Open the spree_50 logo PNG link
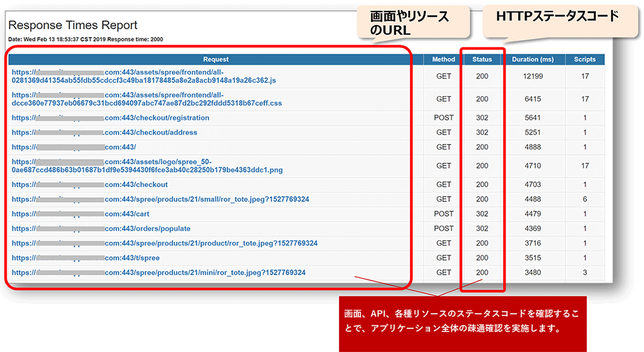The height and width of the screenshot is (352, 644). (147, 166)
